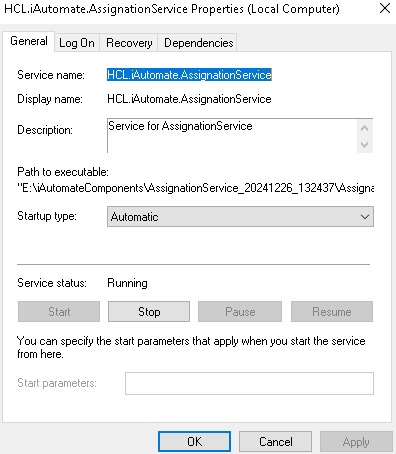The width and height of the screenshot is (396, 454).
Task: Open the Recovery tab
Action: (x=129, y=43)
